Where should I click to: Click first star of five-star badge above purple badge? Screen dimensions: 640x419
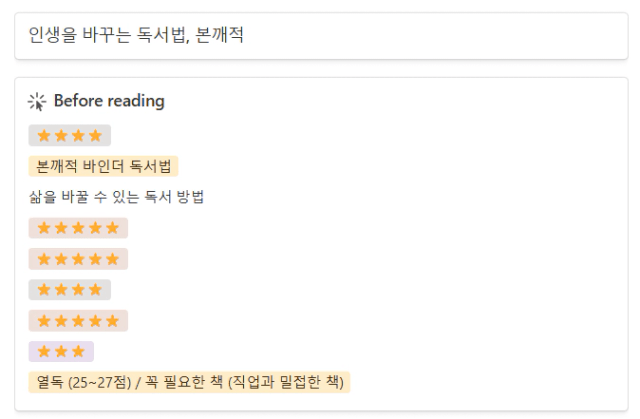(44, 321)
